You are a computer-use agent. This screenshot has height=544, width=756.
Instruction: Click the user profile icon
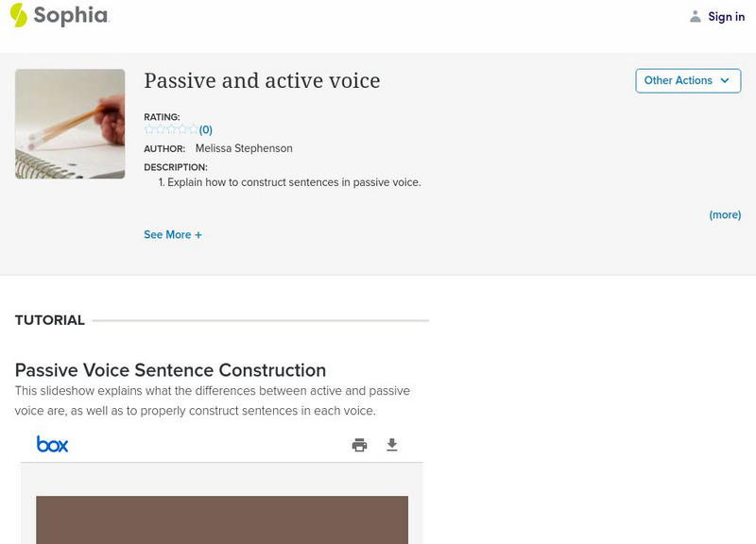click(x=696, y=16)
